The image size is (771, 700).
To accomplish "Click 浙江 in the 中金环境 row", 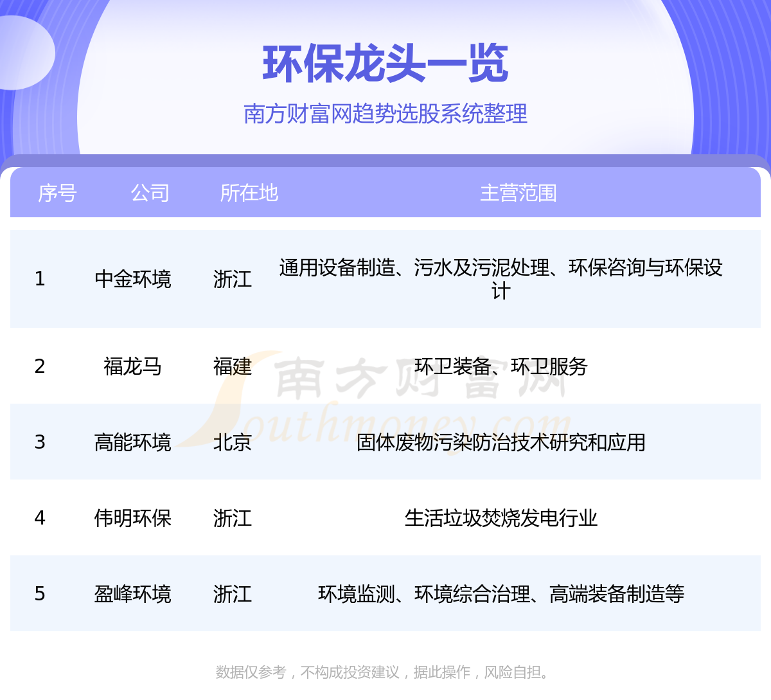I will (x=233, y=279).
